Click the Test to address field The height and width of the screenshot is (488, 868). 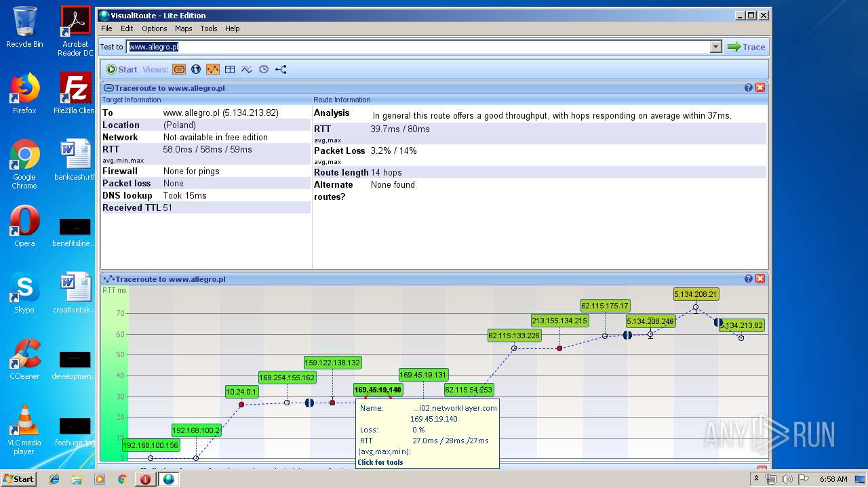coord(418,47)
